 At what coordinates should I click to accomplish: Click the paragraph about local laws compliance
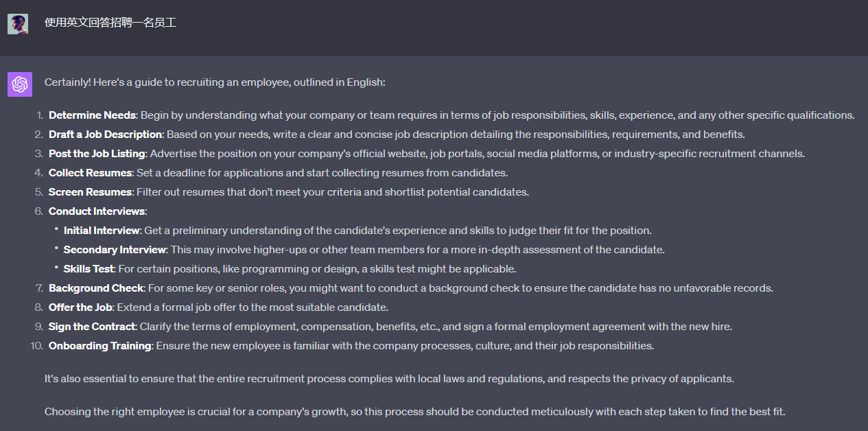click(x=389, y=379)
